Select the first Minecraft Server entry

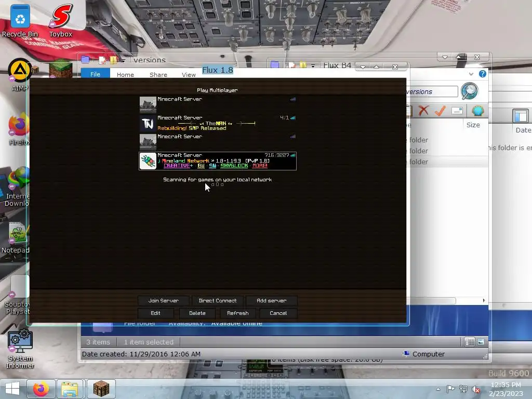click(x=218, y=105)
